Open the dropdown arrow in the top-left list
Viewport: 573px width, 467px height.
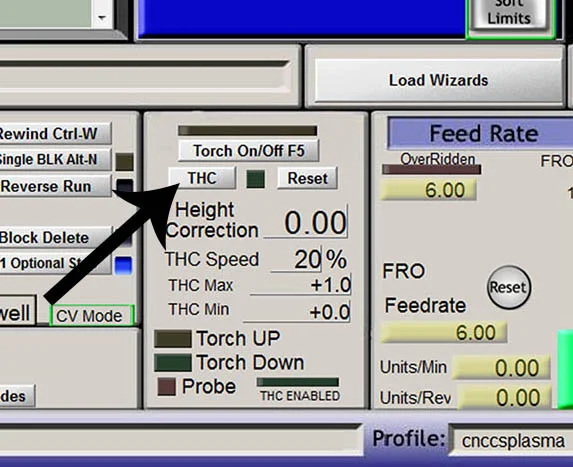pyautogui.click(x=102, y=17)
